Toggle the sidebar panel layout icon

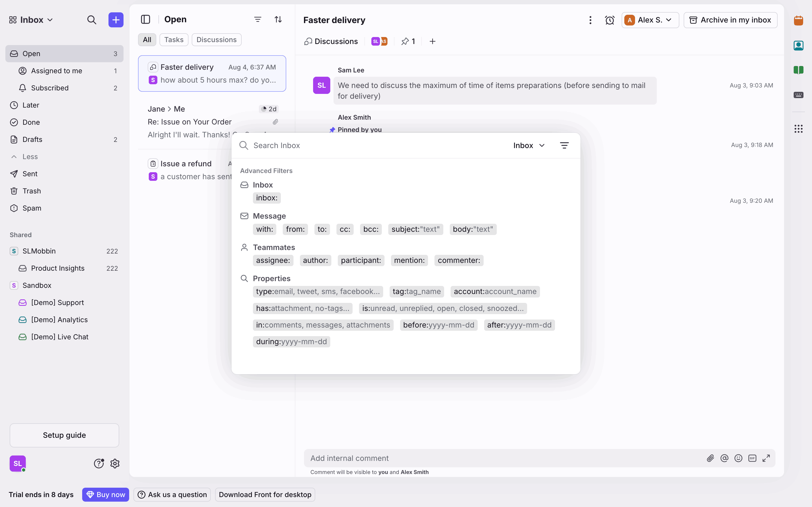coord(145,19)
